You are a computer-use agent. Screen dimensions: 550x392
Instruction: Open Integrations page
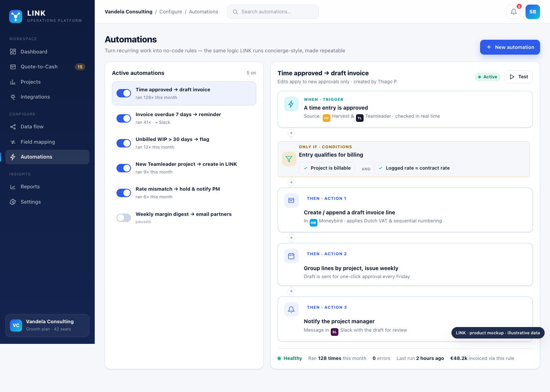pos(47,97)
